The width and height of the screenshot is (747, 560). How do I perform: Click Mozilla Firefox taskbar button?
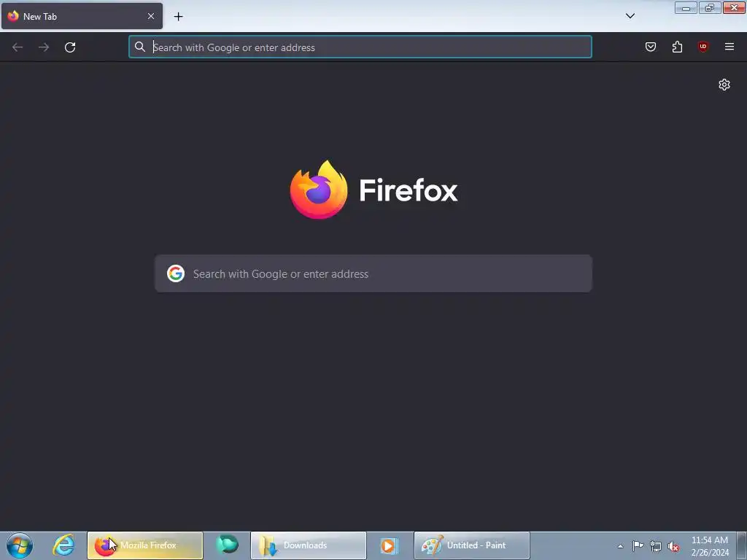point(145,545)
